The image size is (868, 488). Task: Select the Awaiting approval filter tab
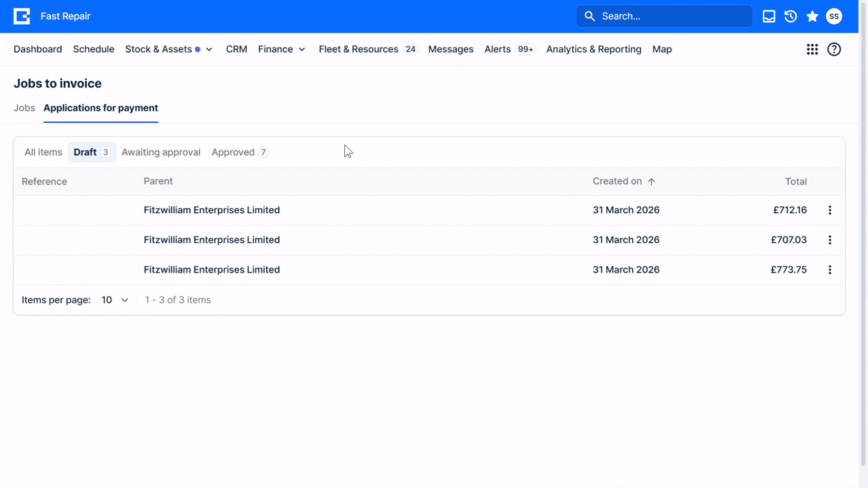click(161, 153)
